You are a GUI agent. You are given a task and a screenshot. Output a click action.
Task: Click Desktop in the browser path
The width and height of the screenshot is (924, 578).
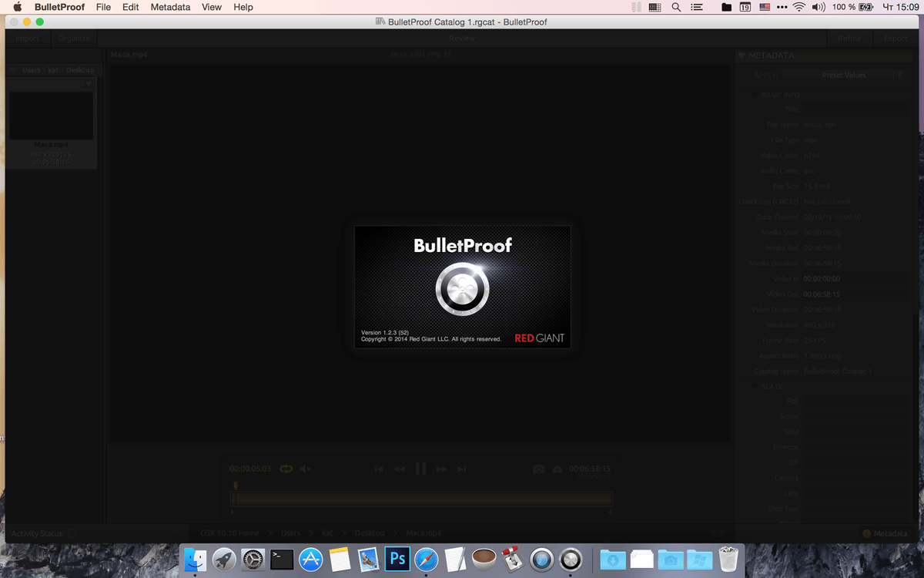tap(80, 70)
